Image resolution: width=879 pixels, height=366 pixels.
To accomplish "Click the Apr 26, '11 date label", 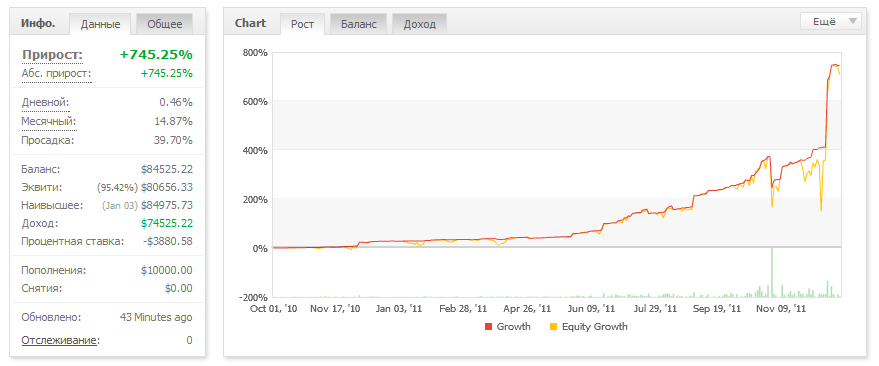I will [526, 308].
